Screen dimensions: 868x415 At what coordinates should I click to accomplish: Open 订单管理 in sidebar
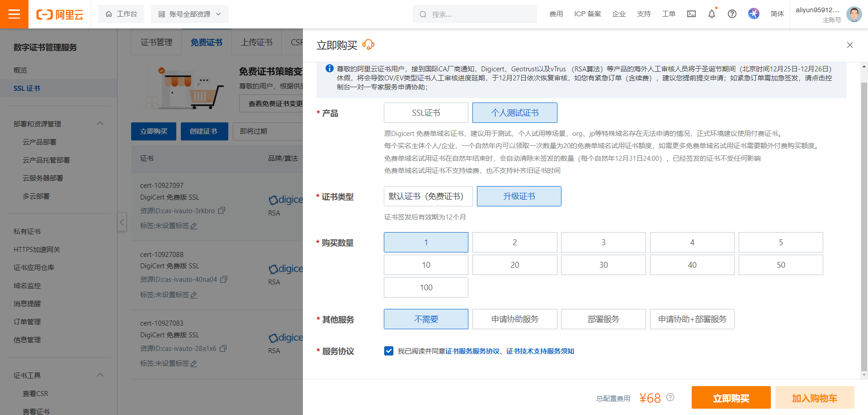click(x=27, y=322)
